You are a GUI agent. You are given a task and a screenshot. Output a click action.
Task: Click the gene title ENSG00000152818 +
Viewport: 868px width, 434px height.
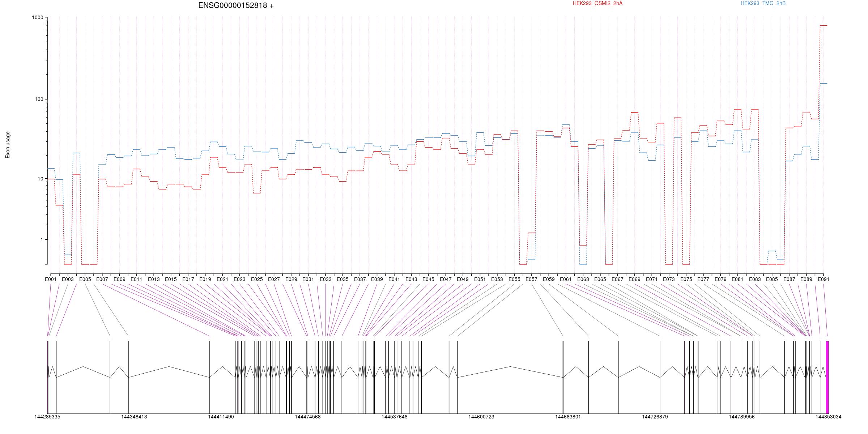[x=236, y=5]
